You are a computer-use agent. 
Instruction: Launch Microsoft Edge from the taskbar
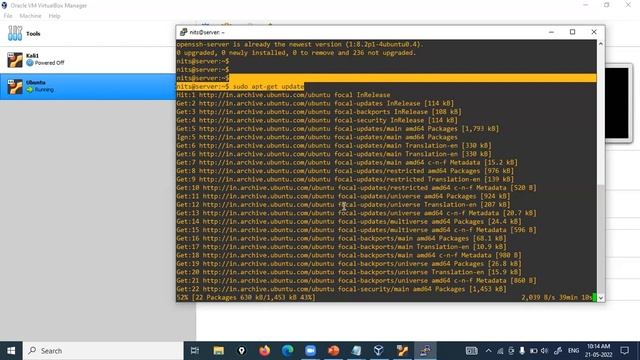(288, 351)
